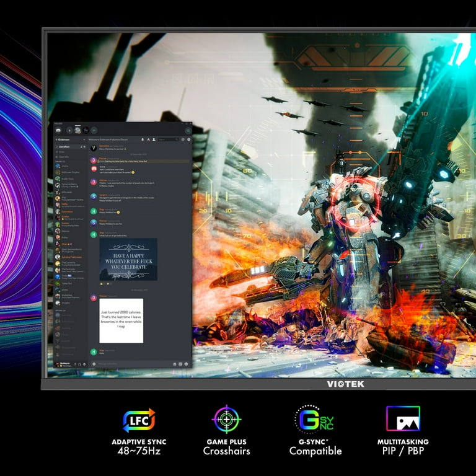Image resolution: width=476 pixels, height=476 pixels.
Task: Open the red Discord-logo default avatar
Action: [x=94, y=169]
